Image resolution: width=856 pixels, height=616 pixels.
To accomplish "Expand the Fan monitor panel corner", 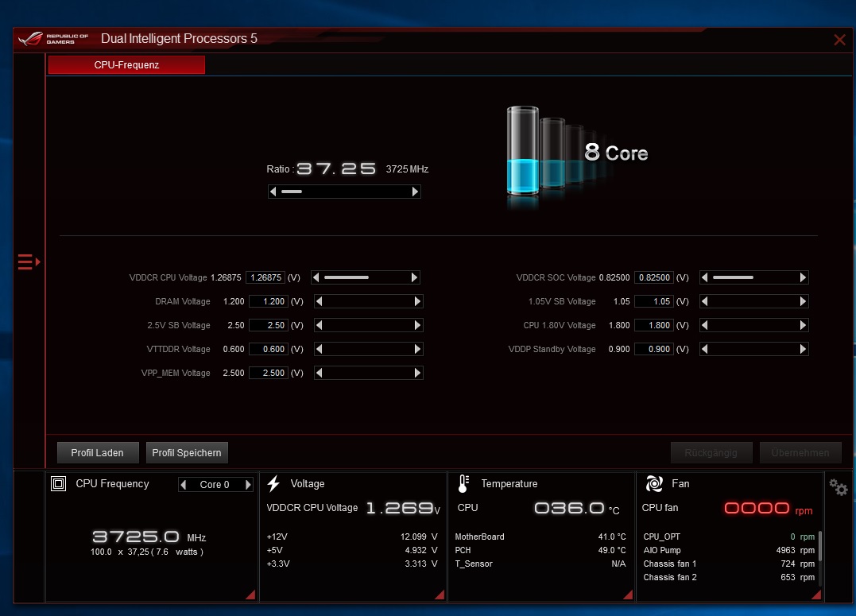I will pos(817,595).
